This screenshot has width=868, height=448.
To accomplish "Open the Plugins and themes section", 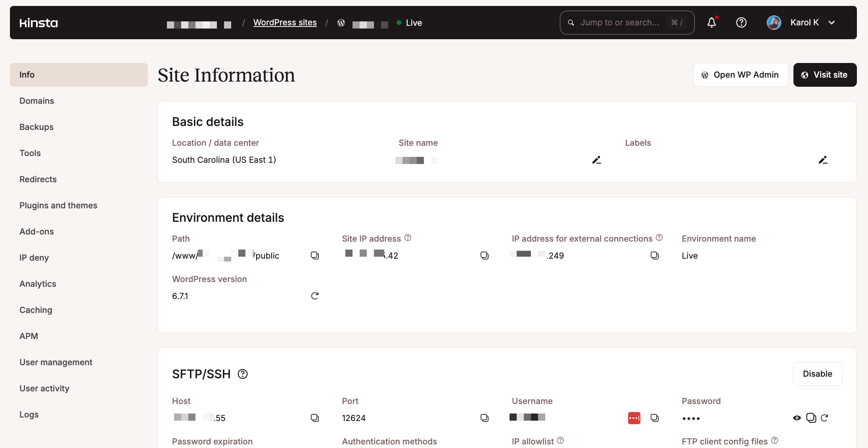I will tap(58, 206).
